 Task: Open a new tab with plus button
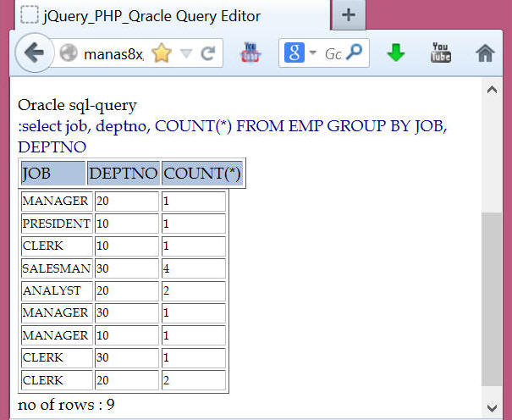click(349, 14)
